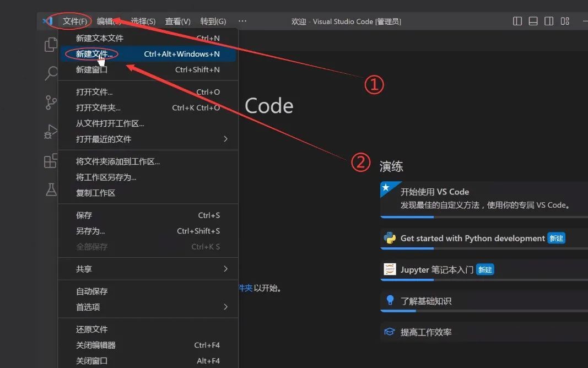Select 将文件夹添加到工作区... entry
The image size is (588, 368).
click(x=148, y=161)
